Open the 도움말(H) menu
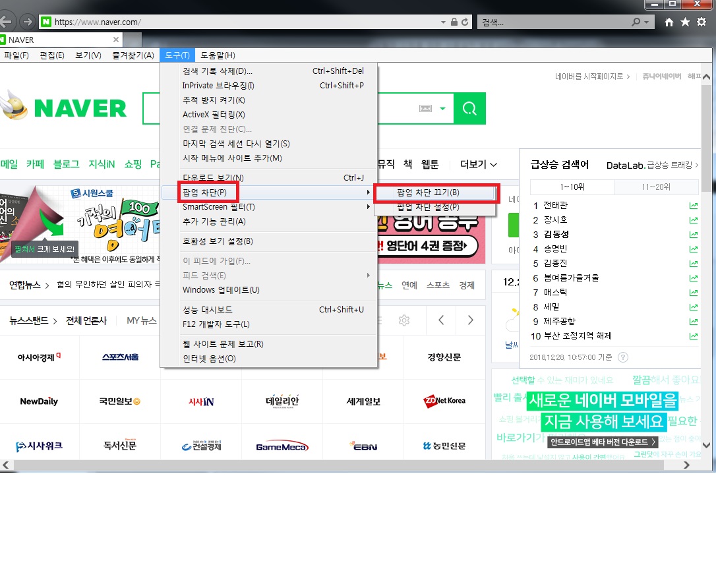Screen dimensions: 716x588 (x=218, y=55)
